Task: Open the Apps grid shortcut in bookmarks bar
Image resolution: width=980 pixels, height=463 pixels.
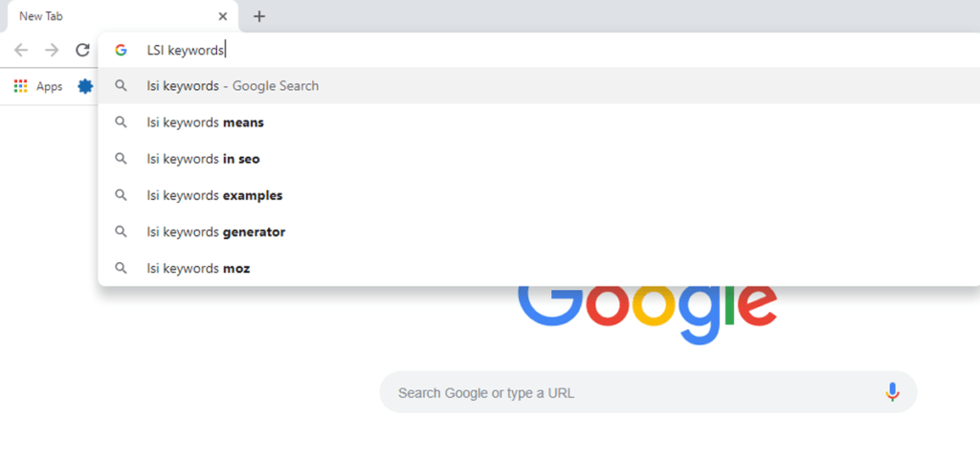Action: [x=21, y=86]
